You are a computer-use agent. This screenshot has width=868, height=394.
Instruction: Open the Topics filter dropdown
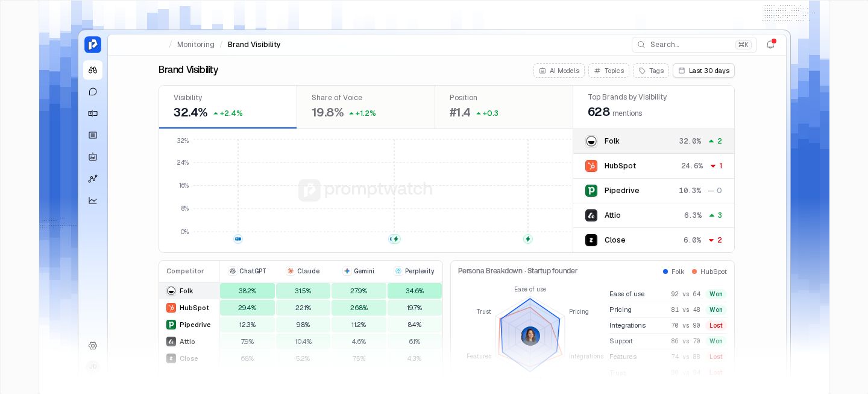click(x=609, y=71)
